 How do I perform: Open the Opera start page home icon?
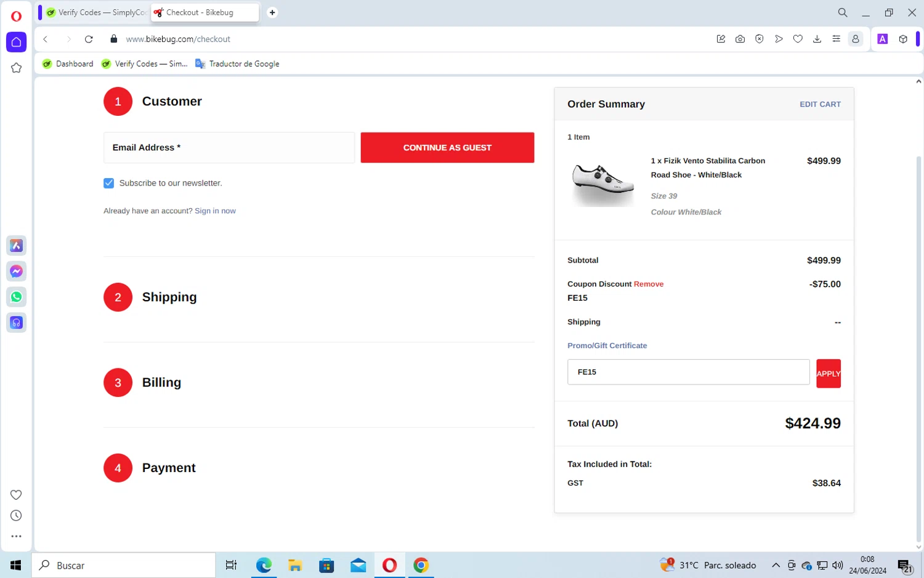tap(16, 42)
